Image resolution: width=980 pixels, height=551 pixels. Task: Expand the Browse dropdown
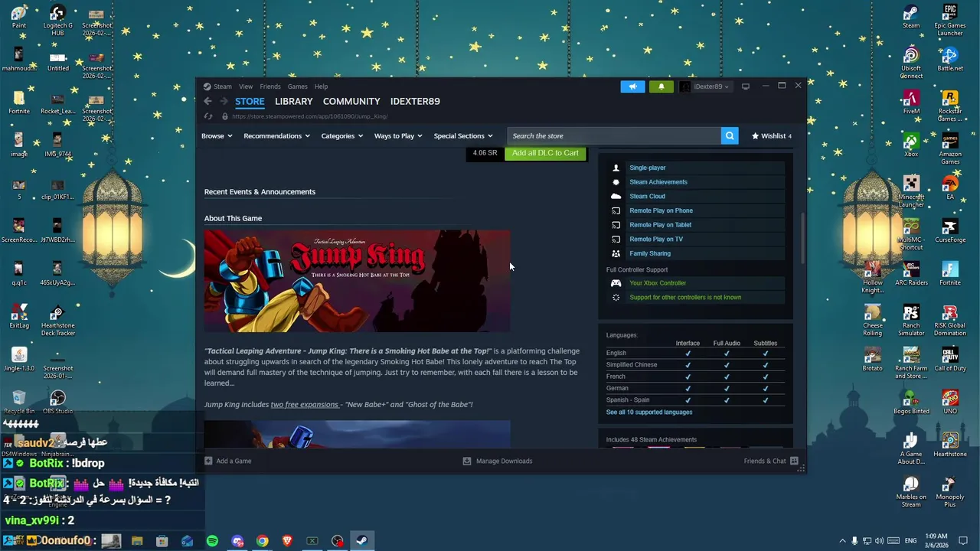pyautogui.click(x=217, y=135)
